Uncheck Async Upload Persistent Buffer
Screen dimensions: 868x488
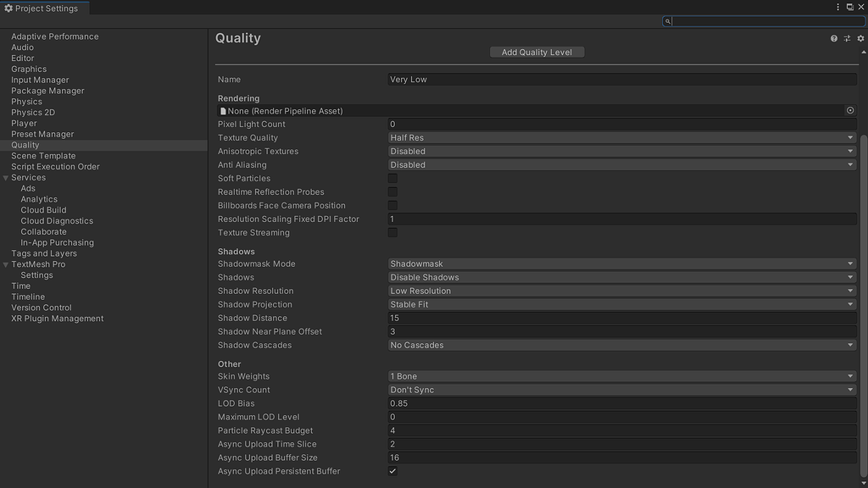click(x=392, y=471)
